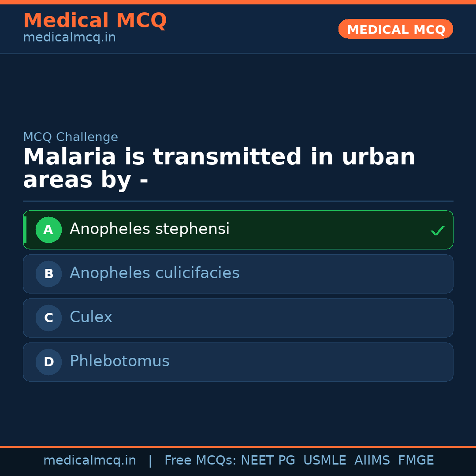Visit the medicalmcq.in footer link
This screenshot has height=476, width=476.
tap(90, 460)
